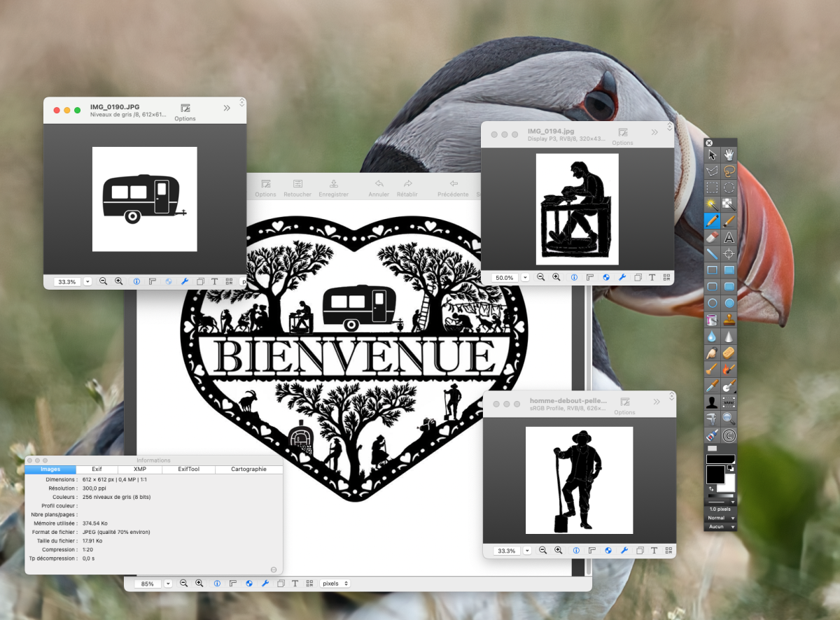Open the pixels unit dropdown
This screenshot has width=840, height=620.
coord(335,584)
